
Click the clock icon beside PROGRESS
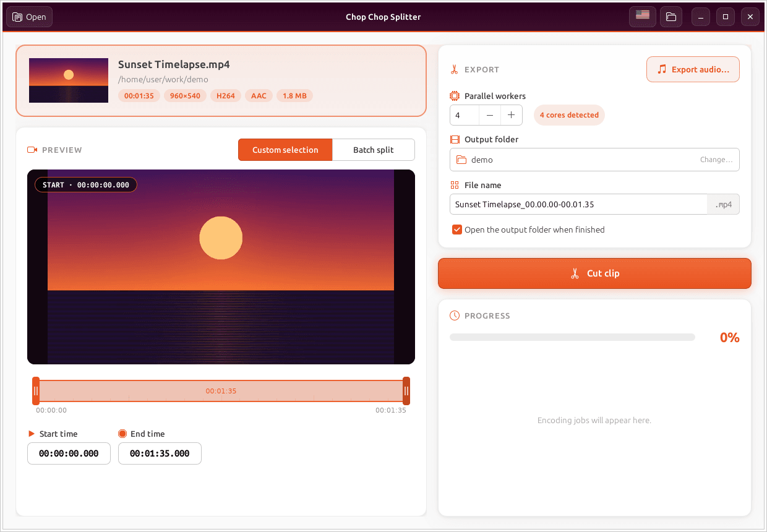(455, 315)
